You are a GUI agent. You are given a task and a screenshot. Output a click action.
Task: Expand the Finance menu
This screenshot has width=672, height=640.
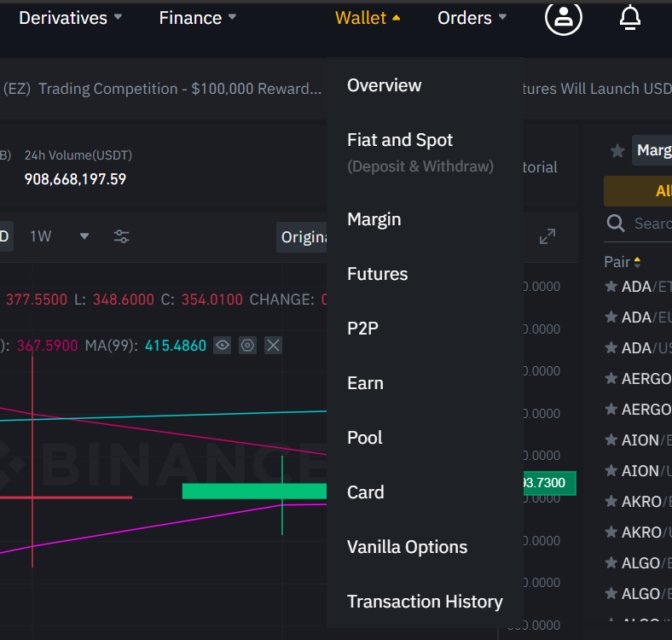click(x=198, y=18)
